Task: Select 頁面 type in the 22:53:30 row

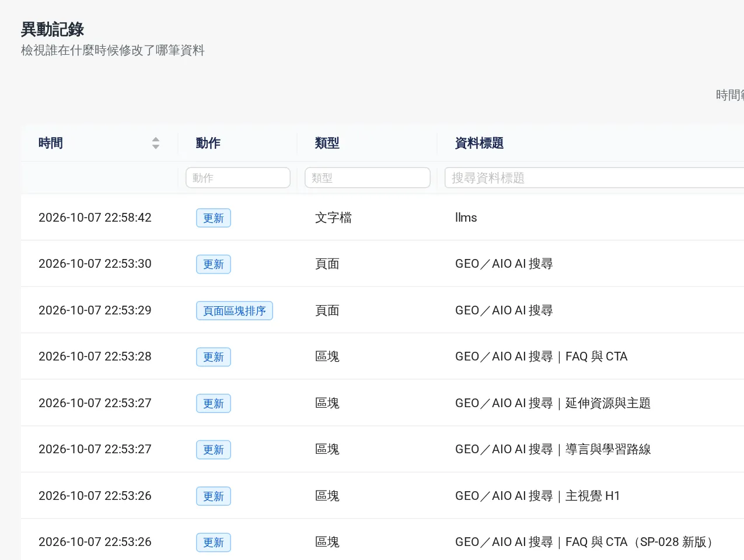Action: click(327, 264)
